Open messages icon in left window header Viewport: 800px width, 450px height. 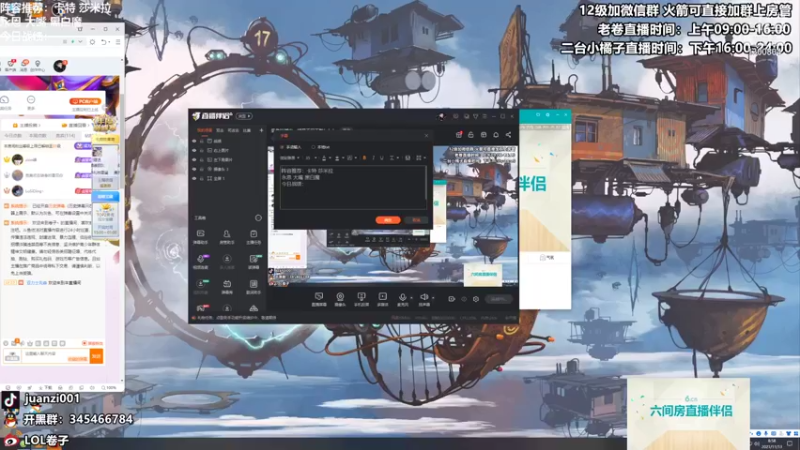point(24,65)
